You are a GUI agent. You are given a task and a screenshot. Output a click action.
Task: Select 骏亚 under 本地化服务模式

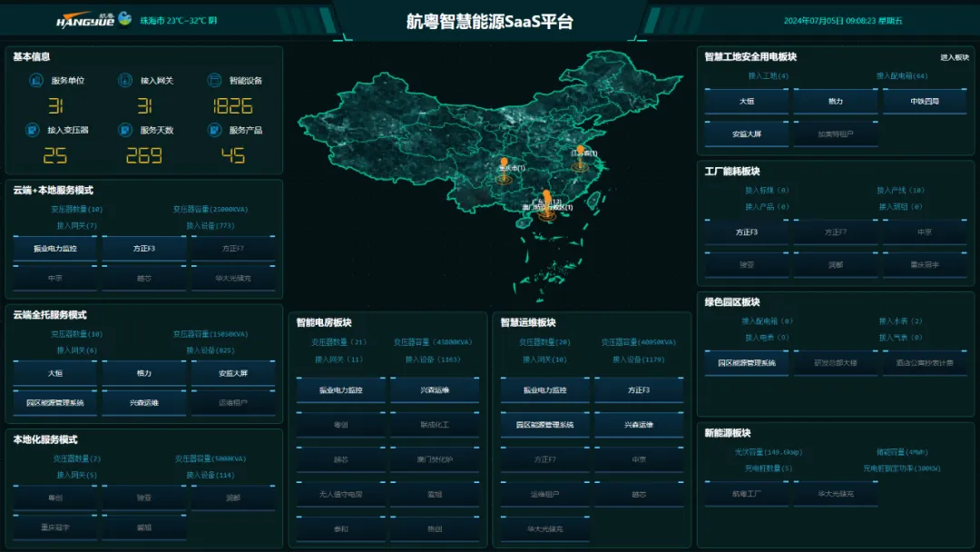(x=144, y=498)
